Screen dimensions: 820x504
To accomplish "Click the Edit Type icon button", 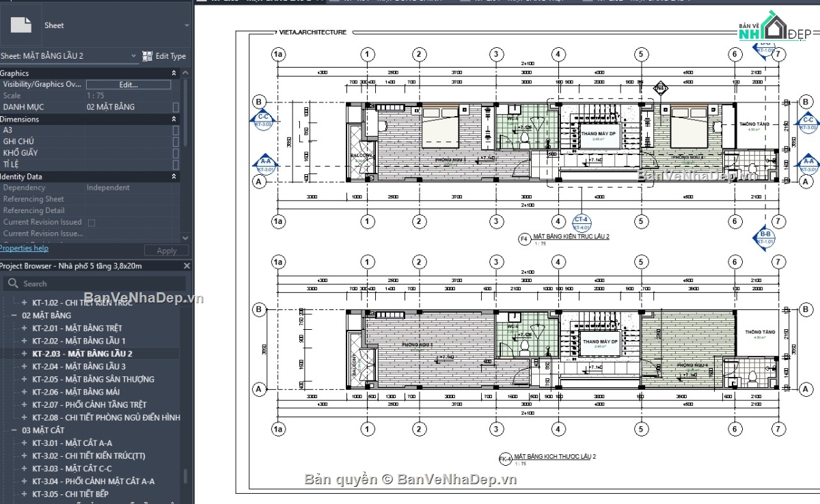I will click(x=147, y=56).
